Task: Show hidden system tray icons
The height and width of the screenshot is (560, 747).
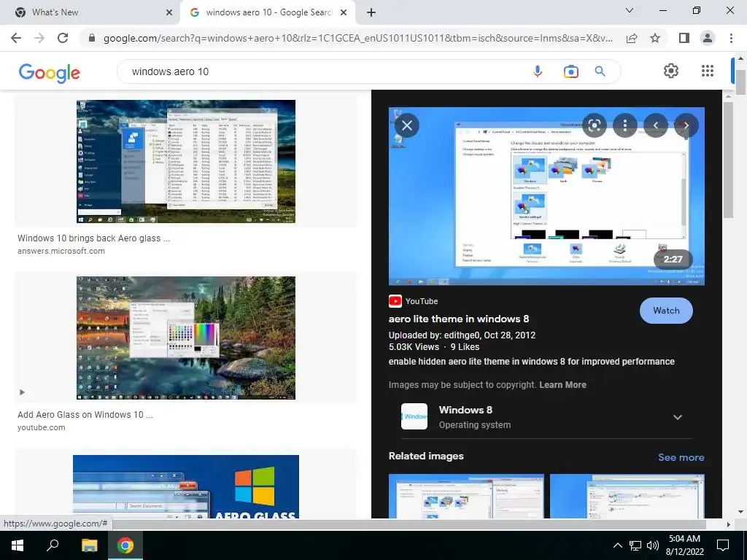Action: point(617,545)
